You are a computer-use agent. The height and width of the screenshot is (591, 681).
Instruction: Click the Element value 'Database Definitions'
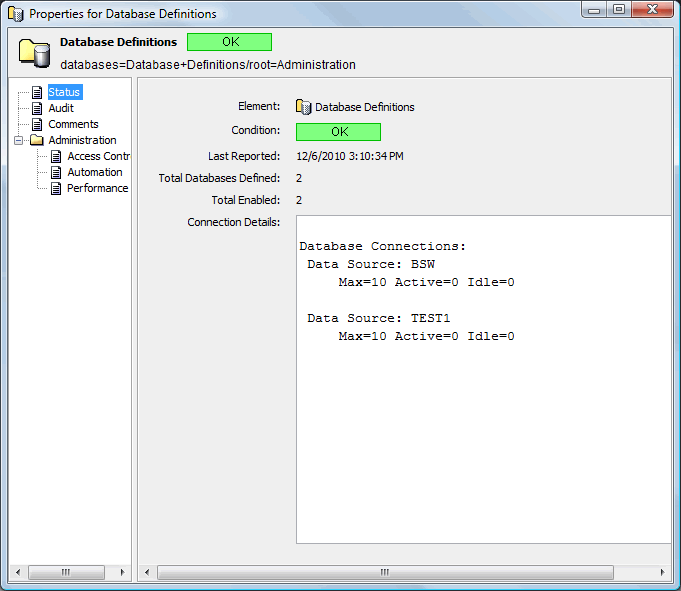364,107
